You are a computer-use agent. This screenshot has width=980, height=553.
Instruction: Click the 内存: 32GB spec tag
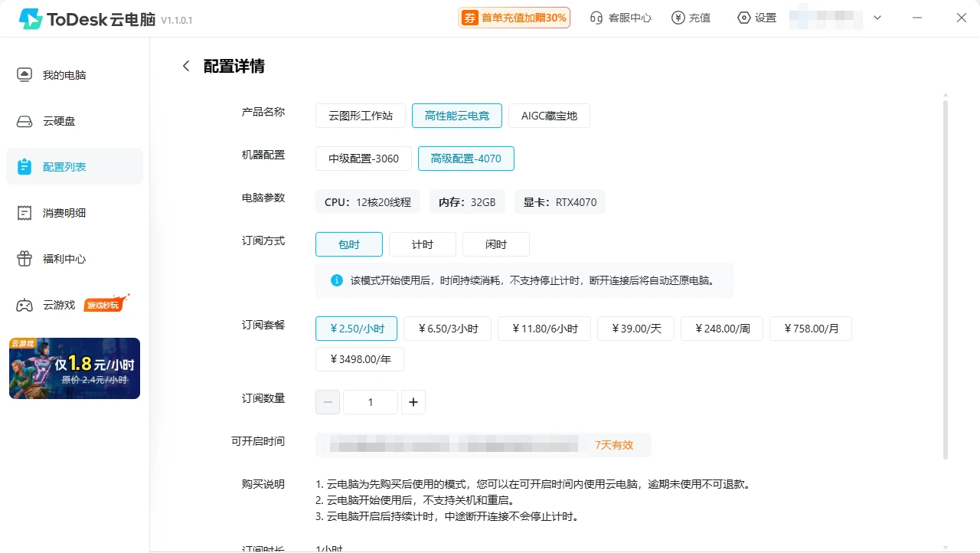(467, 202)
